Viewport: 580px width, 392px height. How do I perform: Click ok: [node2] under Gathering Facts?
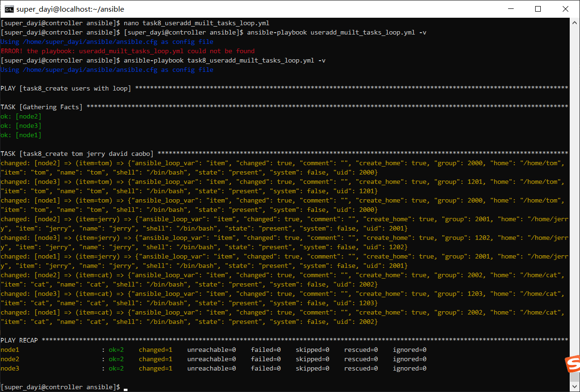point(21,116)
